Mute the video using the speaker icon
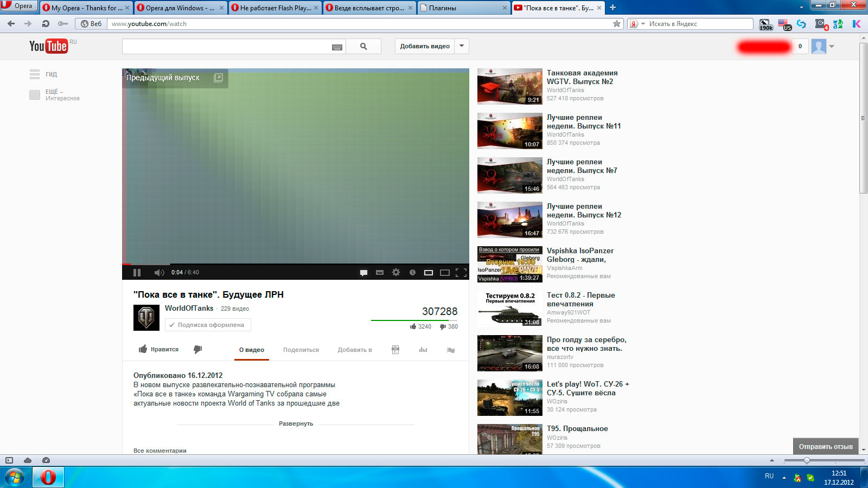This screenshot has height=488, width=868. pos(159,273)
